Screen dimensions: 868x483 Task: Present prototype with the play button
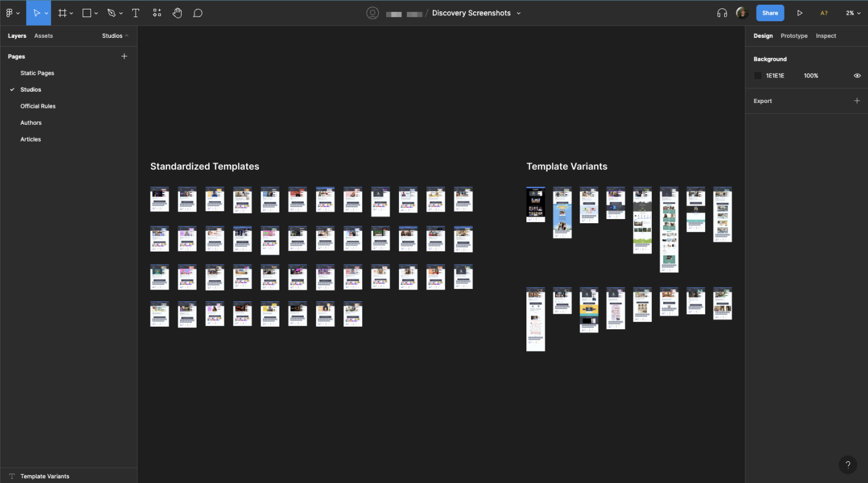pos(799,13)
